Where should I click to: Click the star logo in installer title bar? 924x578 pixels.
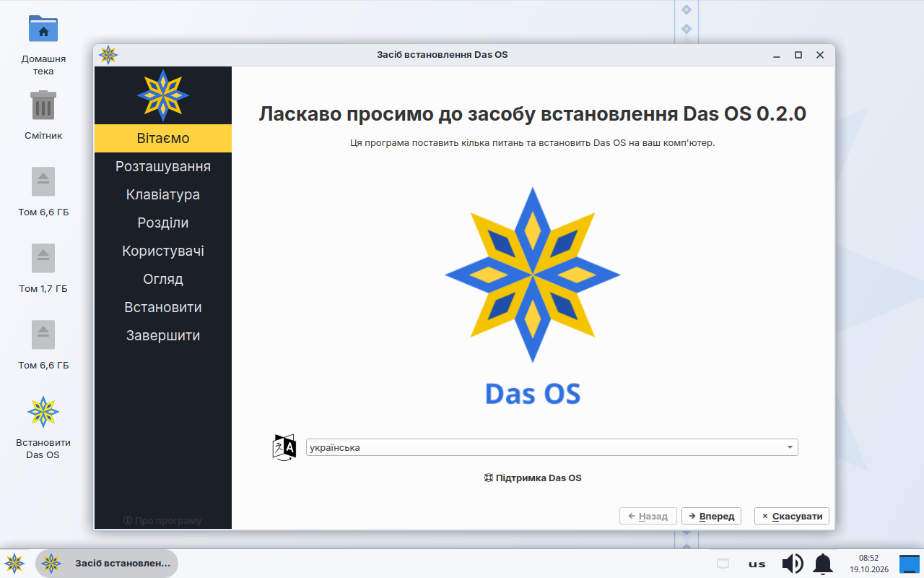pos(108,55)
